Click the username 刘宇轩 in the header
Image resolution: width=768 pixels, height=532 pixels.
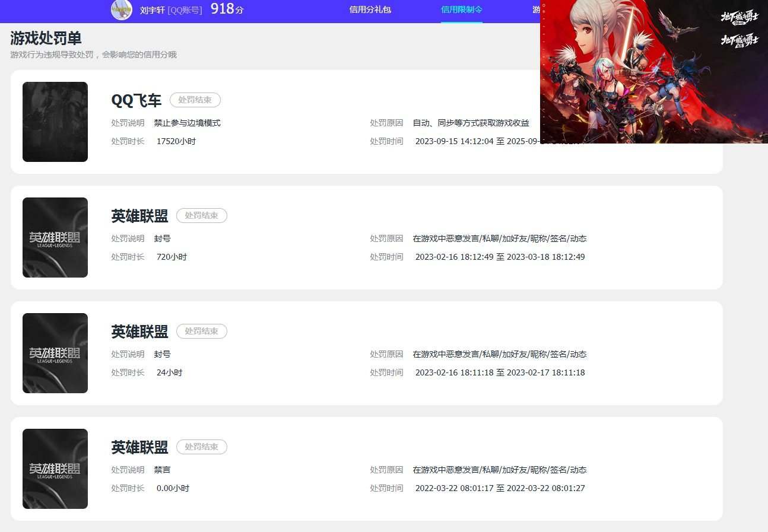point(153,10)
